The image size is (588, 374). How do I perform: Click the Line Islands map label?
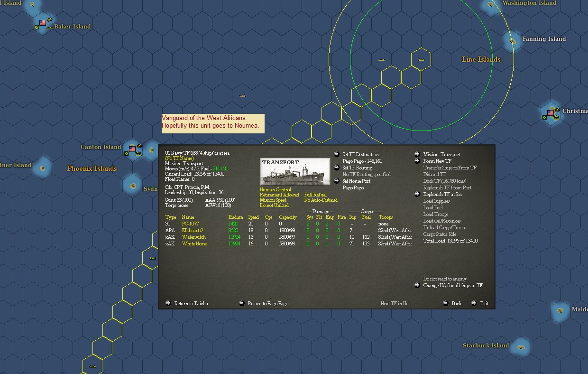481,59
